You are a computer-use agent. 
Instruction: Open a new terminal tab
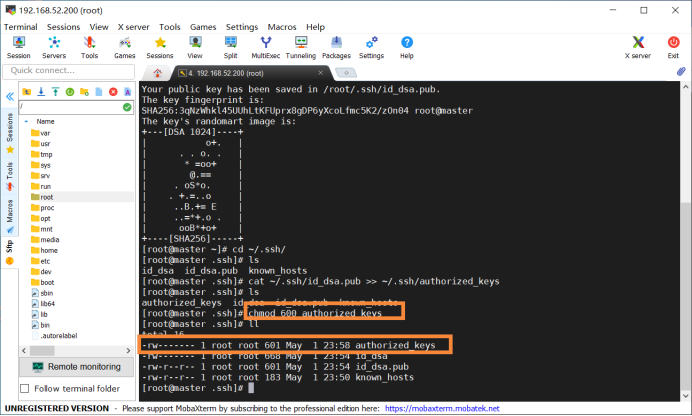[x=346, y=73]
